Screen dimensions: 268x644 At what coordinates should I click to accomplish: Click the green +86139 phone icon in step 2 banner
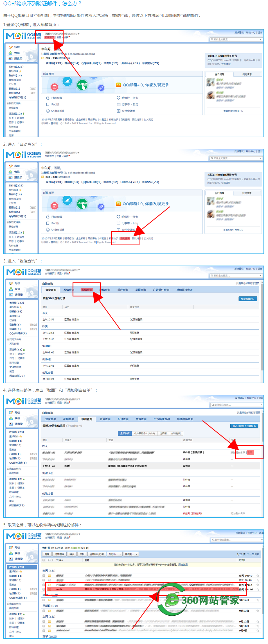[x=82, y=203]
